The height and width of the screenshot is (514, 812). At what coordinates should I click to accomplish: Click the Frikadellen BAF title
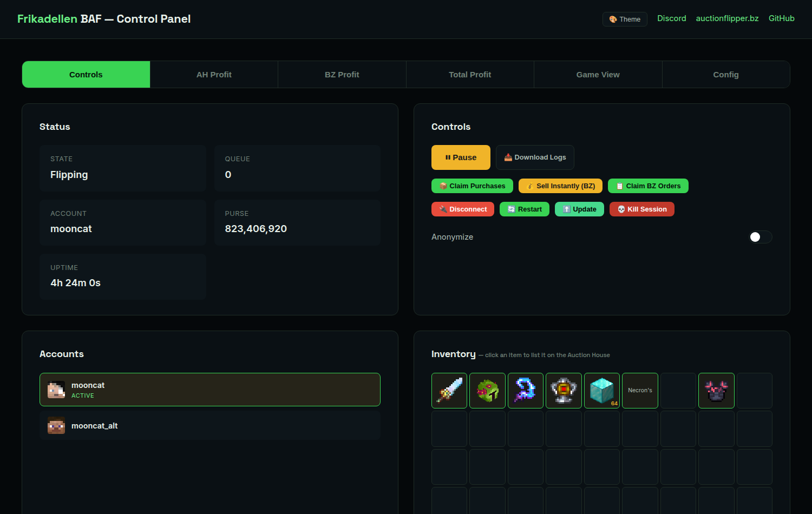pos(104,19)
